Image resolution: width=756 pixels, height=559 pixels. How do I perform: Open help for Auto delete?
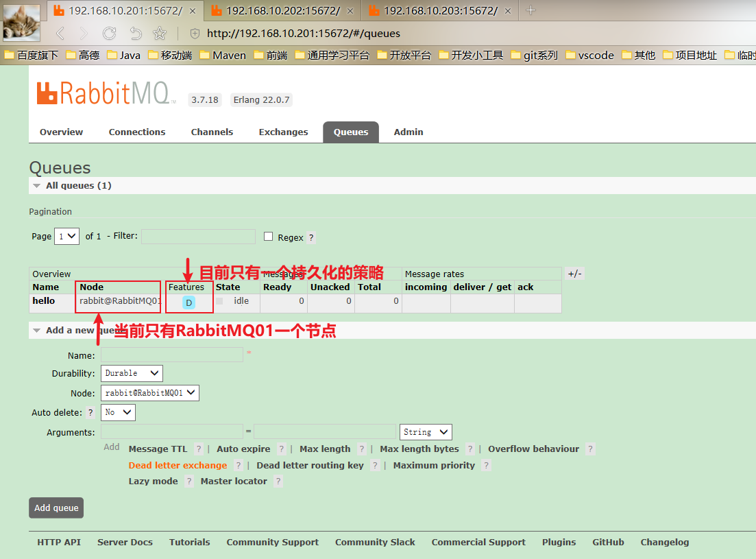point(90,413)
